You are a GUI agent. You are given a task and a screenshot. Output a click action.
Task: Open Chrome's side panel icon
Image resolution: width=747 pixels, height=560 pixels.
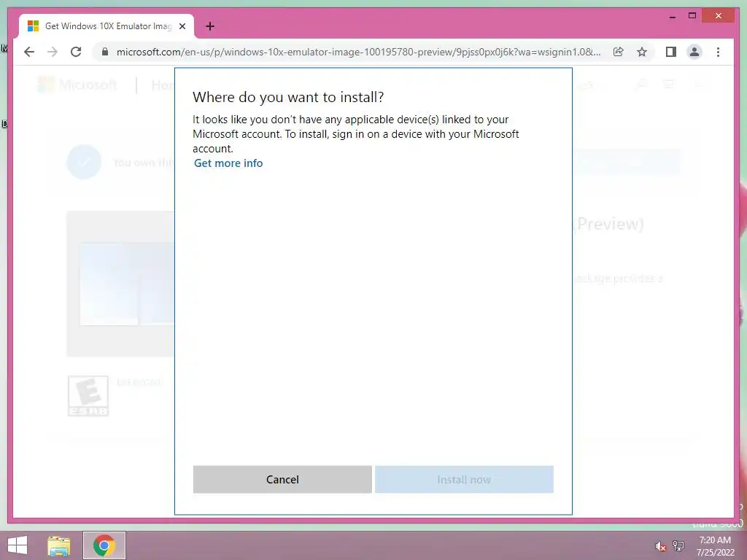(671, 52)
